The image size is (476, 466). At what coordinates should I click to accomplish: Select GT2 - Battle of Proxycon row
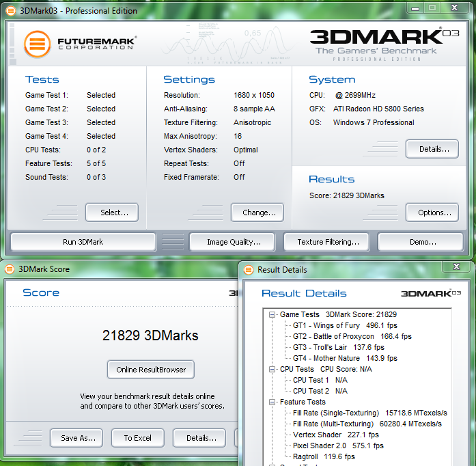click(x=352, y=337)
